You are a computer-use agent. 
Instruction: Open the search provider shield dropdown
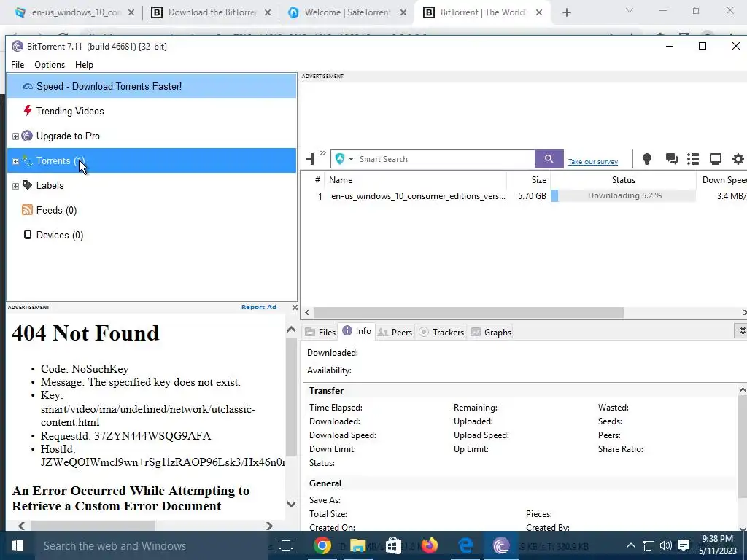click(x=344, y=159)
